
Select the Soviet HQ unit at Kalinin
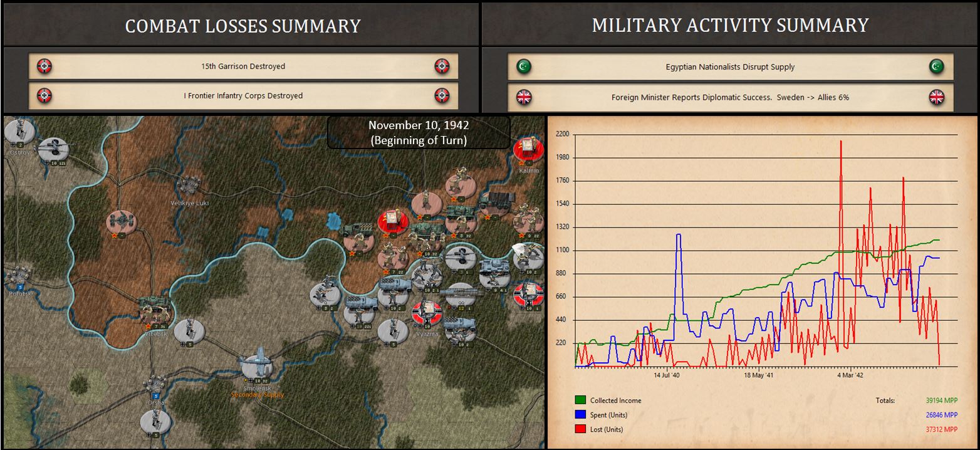(528, 151)
